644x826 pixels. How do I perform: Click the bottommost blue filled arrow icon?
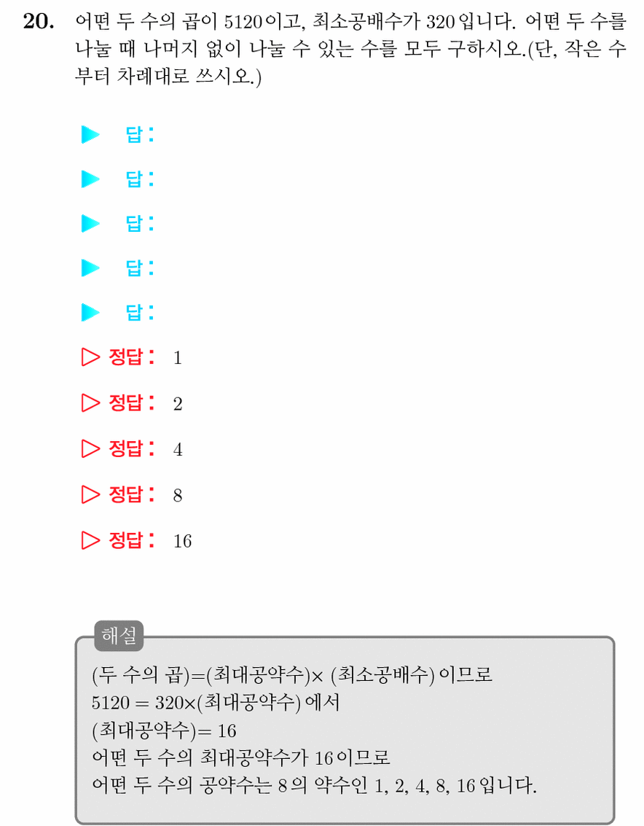tap(90, 312)
